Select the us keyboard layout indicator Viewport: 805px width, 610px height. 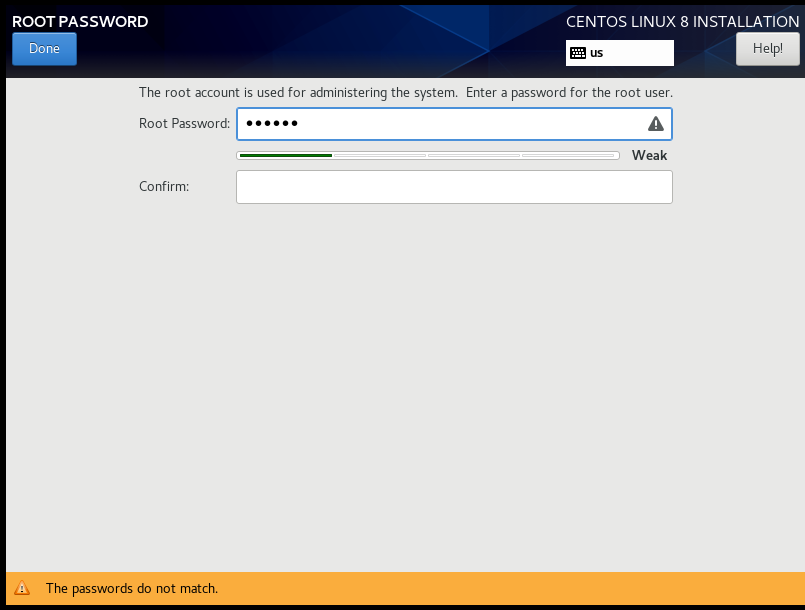point(620,53)
